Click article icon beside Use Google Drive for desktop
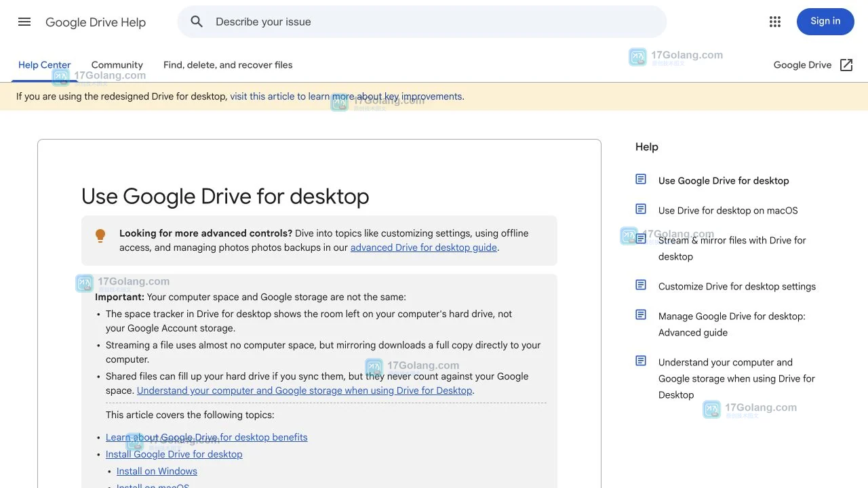Screen dimensions: 868x488 641,179
